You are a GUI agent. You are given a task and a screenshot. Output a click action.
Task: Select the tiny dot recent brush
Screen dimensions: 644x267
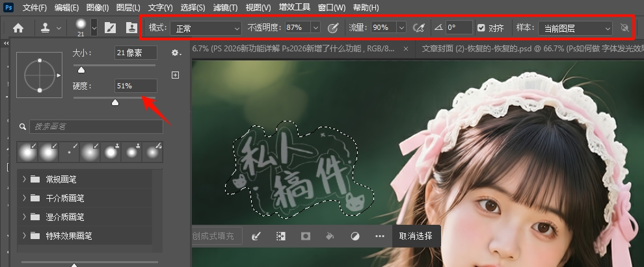pos(69,152)
